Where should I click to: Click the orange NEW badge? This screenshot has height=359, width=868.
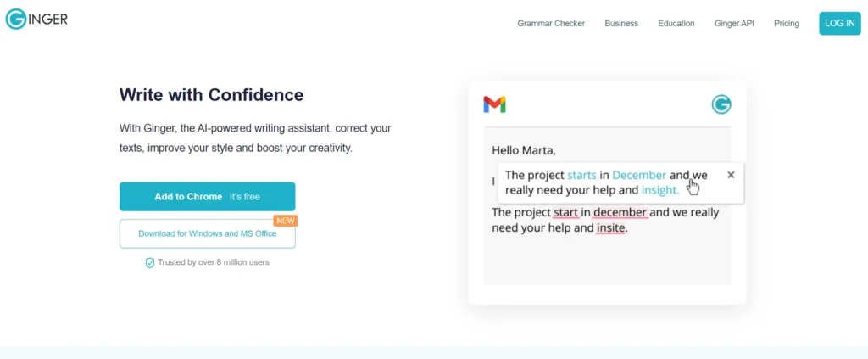coord(286,221)
